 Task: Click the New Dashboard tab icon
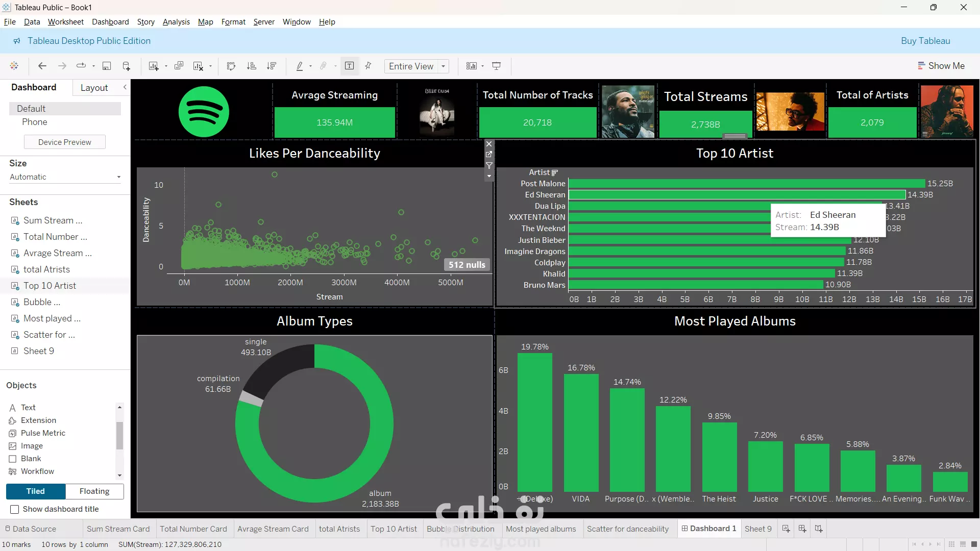pyautogui.click(x=802, y=529)
